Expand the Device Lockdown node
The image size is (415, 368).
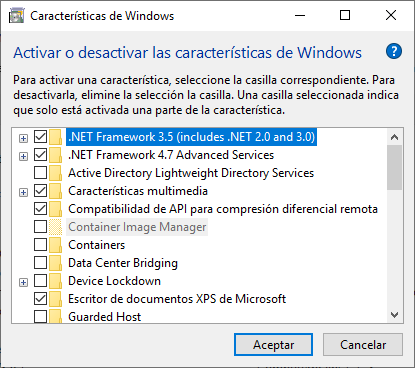(23, 282)
